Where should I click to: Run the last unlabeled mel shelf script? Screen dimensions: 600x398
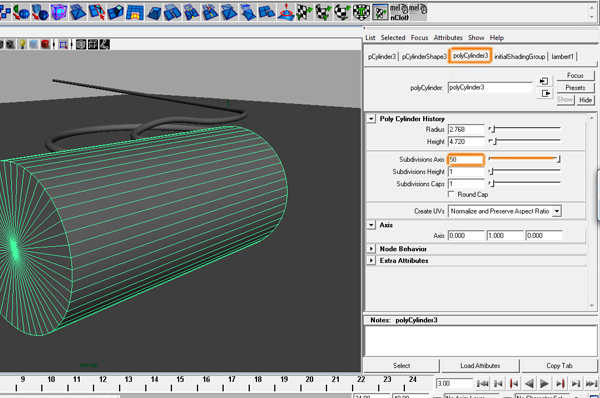tap(418, 13)
